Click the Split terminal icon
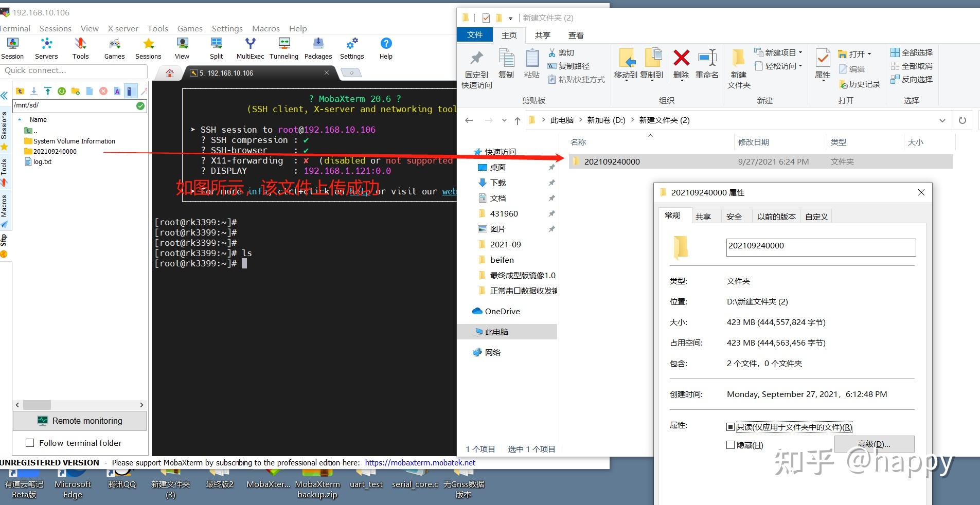The height and width of the screenshot is (505, 980). 216,48
